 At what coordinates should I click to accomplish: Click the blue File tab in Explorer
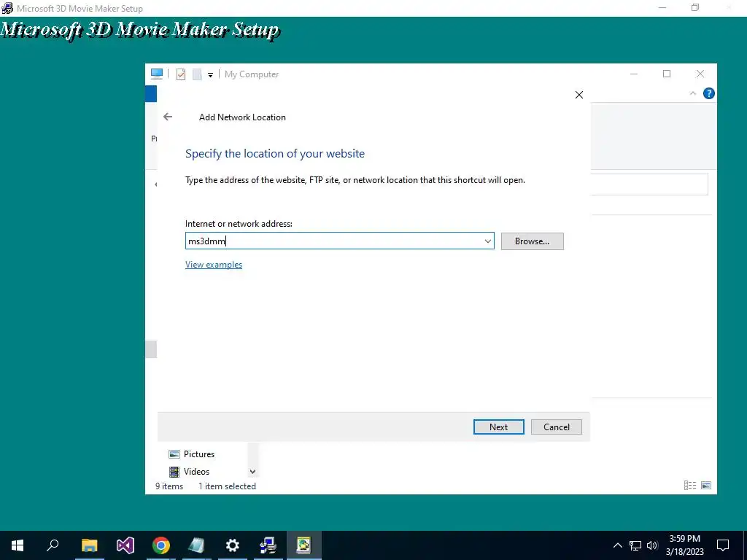click(150, 93)
